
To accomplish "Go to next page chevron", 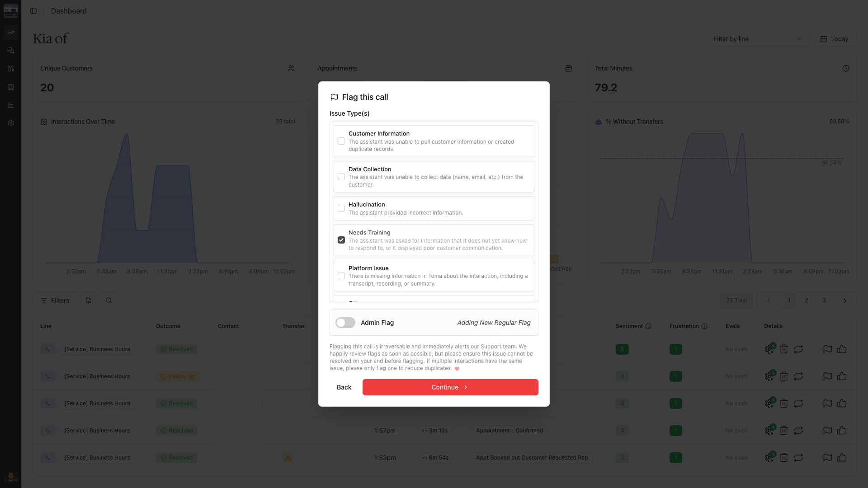I will coord(844,300).
